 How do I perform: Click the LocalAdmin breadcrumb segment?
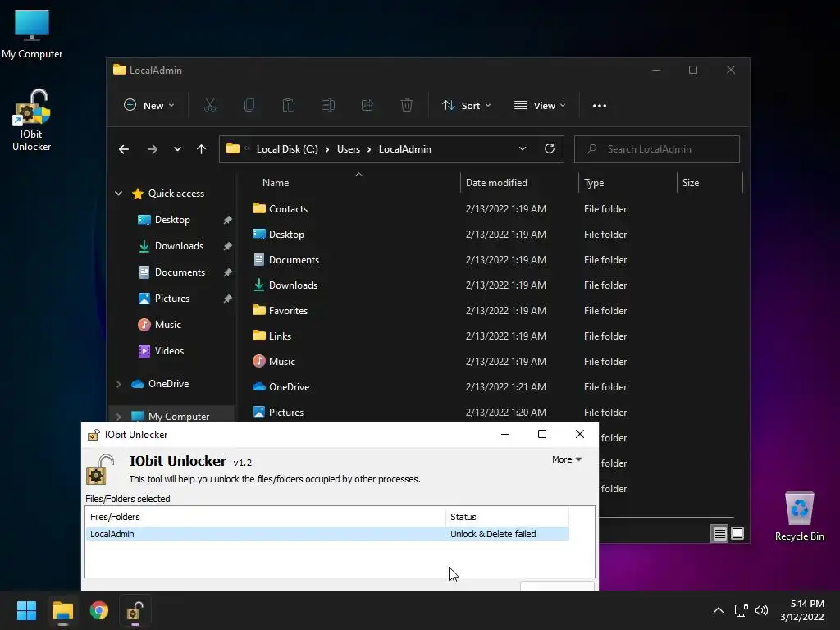click(x=405, y=149)
